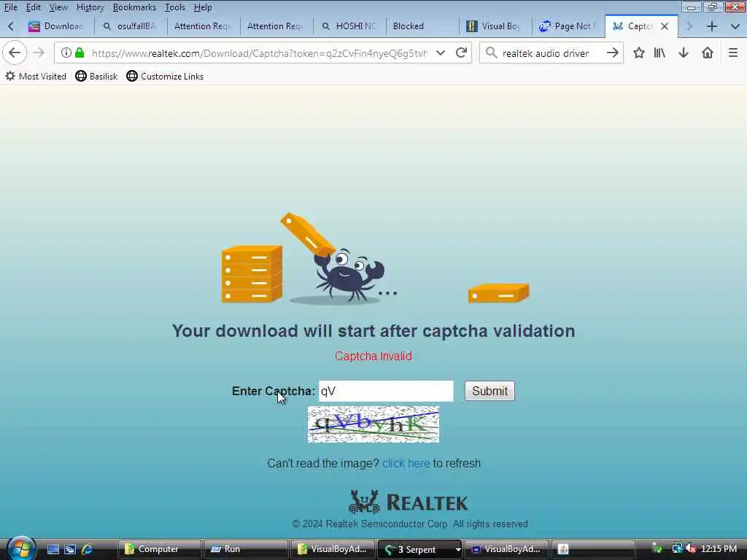747x560 pixels.
Task: Click the 'click here' refresh link
Action: click(x=406, y=463)
